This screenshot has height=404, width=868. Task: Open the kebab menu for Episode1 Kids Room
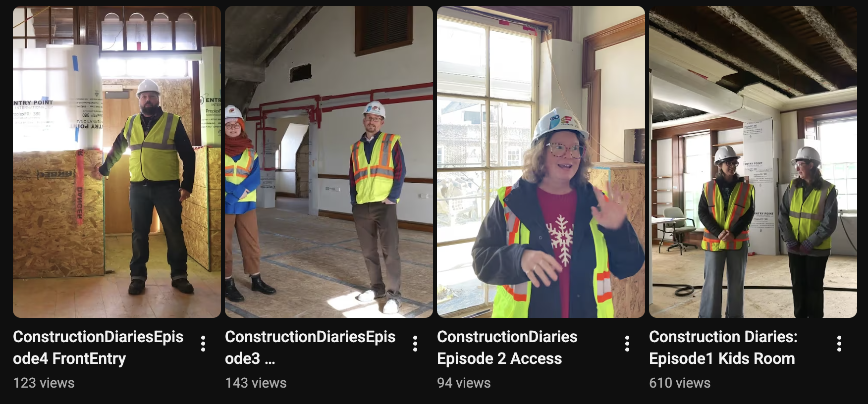(x=839, y=343)
